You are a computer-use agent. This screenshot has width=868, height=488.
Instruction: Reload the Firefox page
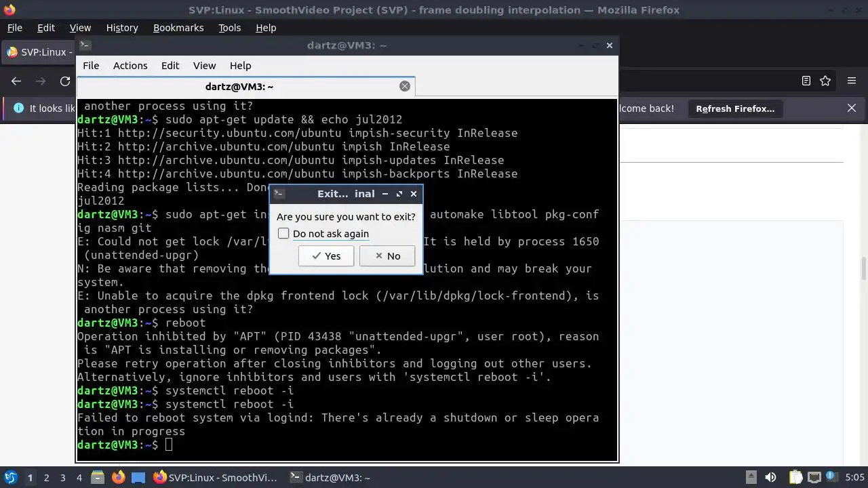pos(65,81)
